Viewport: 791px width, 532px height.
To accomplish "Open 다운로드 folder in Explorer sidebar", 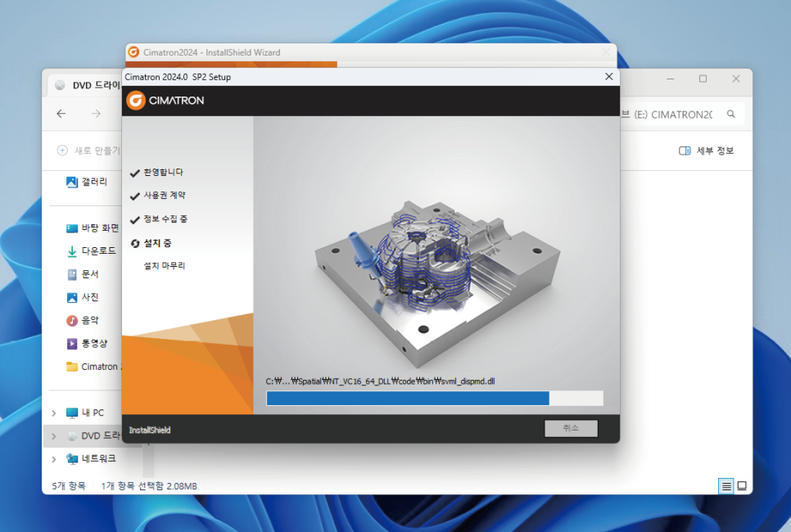I will tap(92, 250).
